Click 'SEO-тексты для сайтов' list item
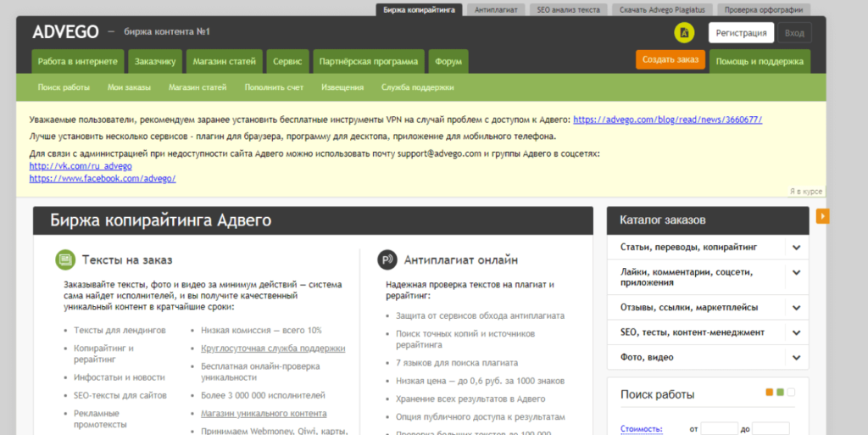 pyautogui.click(x=120, y=396)
